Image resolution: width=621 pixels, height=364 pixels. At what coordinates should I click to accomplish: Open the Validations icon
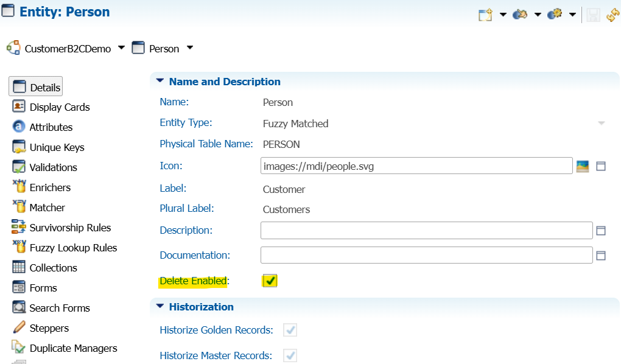[19, 167]
